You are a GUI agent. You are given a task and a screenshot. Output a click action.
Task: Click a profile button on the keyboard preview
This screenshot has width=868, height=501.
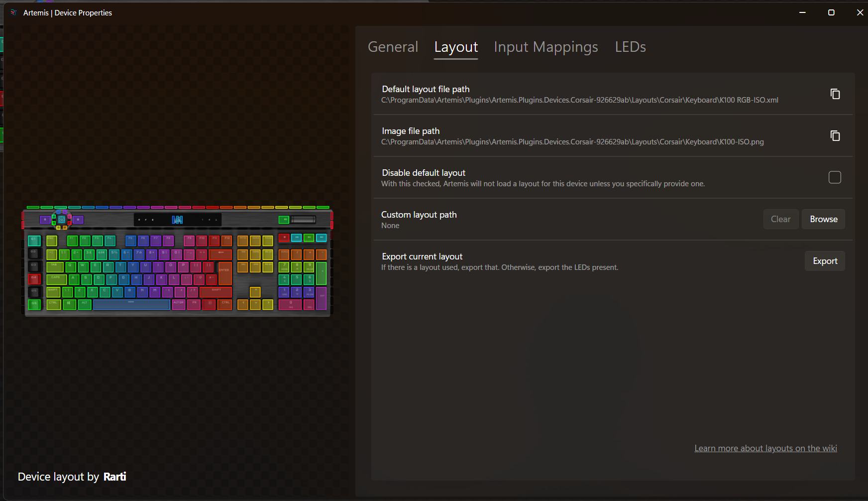[x=45, y=220]
